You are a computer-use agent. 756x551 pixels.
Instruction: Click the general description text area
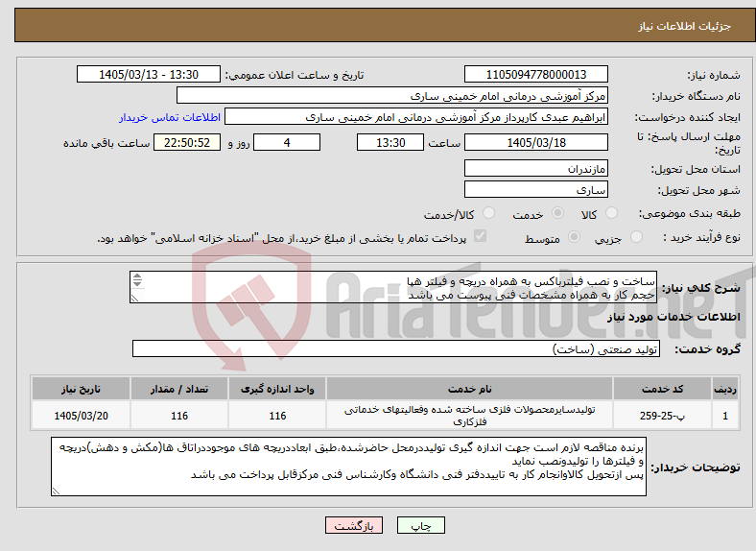click(393, 287)
